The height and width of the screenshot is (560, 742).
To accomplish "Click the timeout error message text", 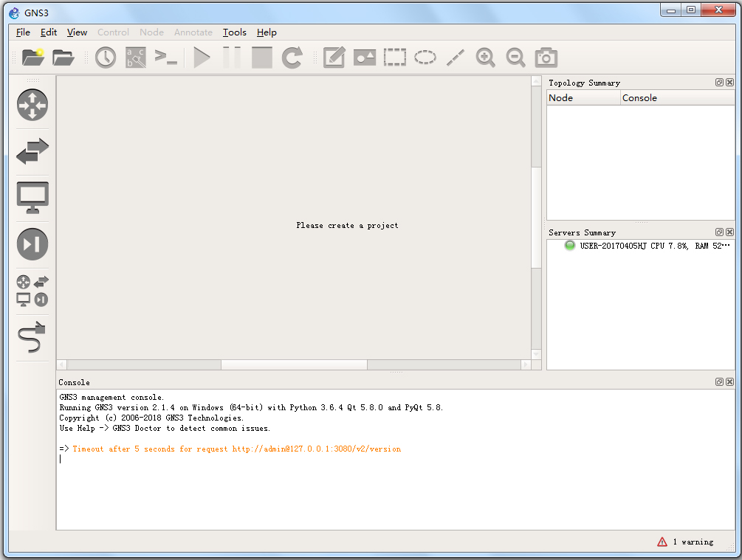I will pyautogui.click(x=236, y=449).
